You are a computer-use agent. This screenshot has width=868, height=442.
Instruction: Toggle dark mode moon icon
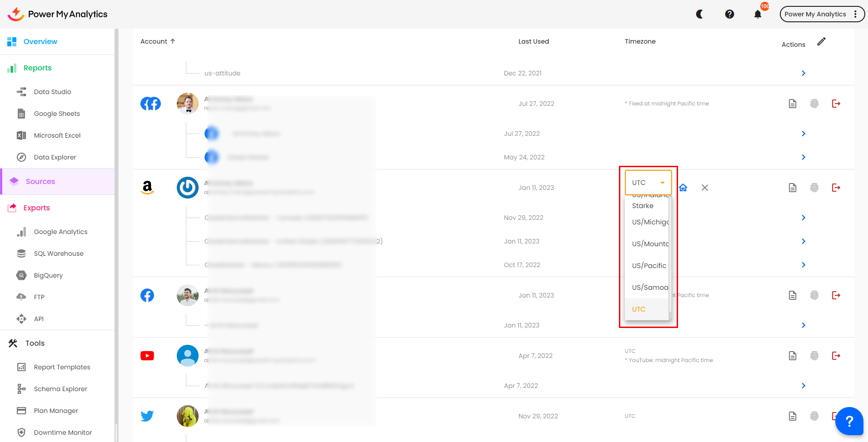700,14
